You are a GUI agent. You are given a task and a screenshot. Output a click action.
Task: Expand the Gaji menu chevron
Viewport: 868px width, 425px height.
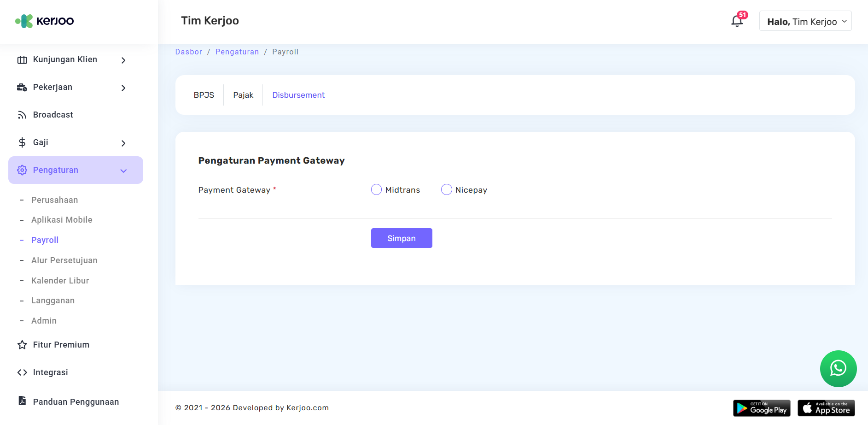123,143
